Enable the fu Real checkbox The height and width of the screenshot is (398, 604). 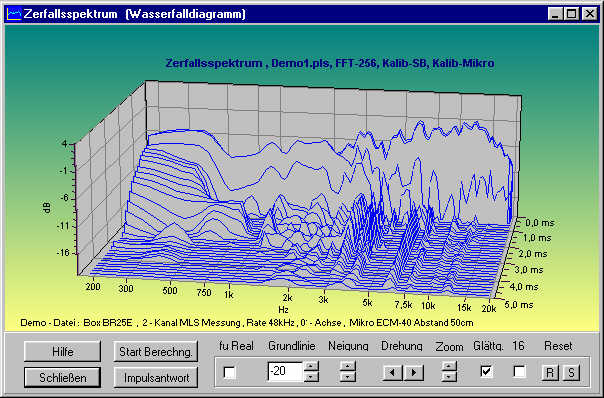(230, 372)
